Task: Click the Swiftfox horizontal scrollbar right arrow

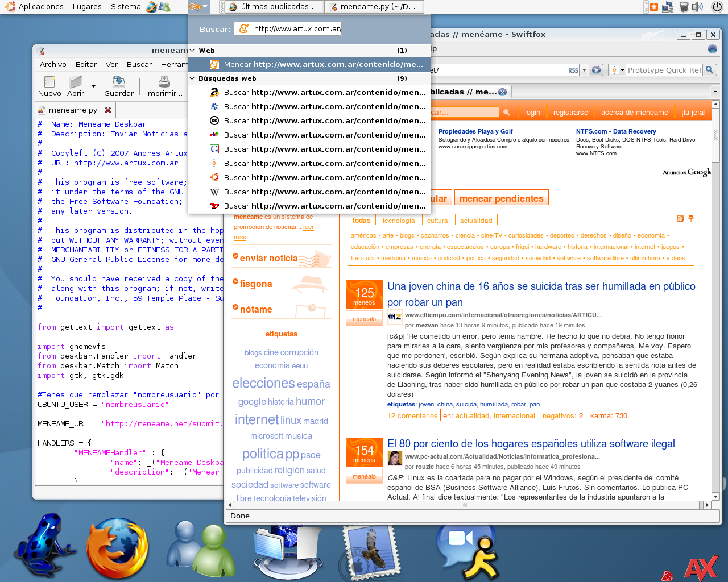Action: pyautogui.click(x=707, y=505)
